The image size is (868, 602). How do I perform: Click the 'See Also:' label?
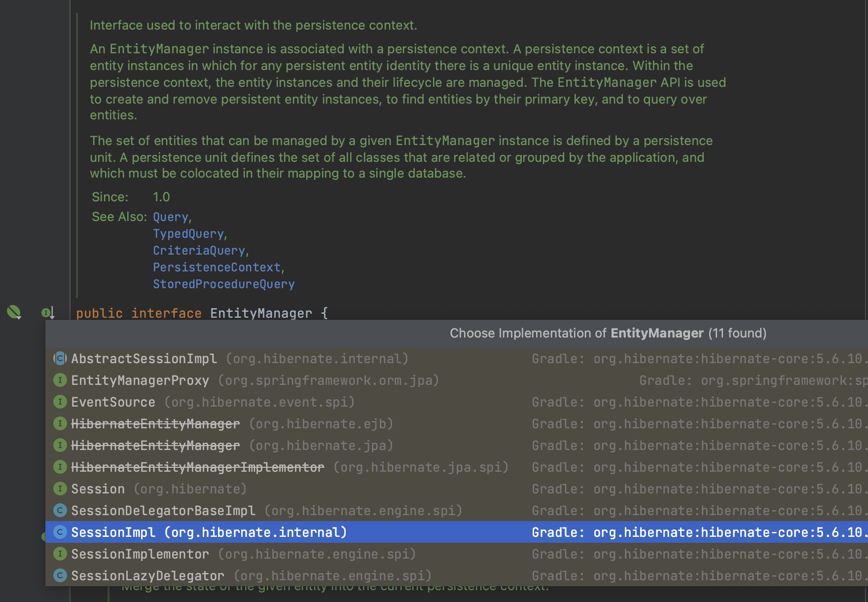[x=119, y=217]
